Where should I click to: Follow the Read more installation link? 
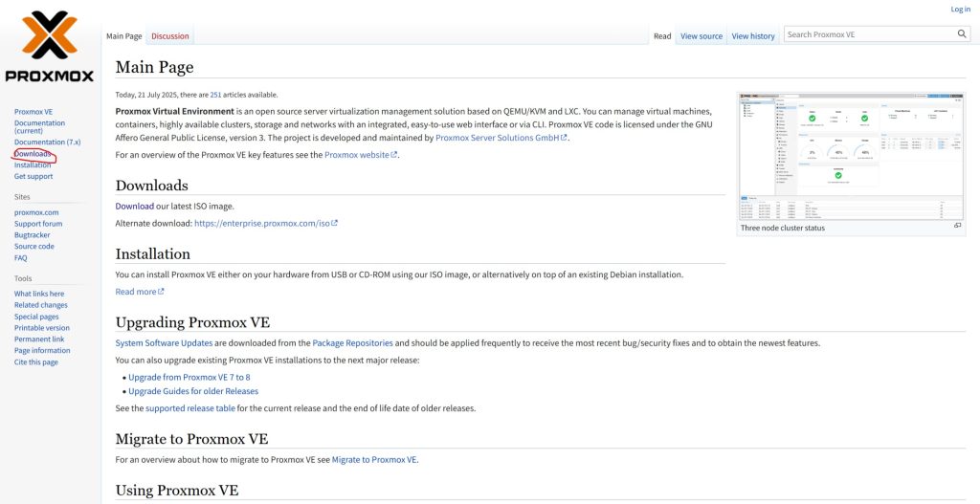tap(136, 292)
